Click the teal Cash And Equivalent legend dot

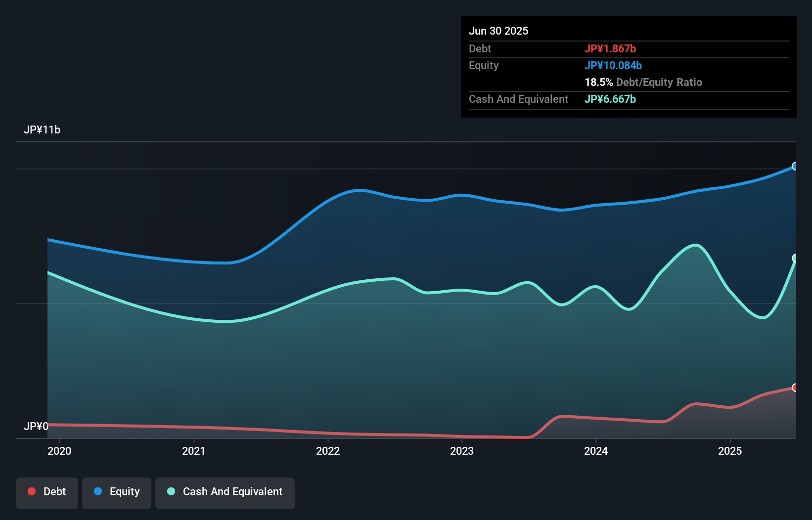(171, 491)
